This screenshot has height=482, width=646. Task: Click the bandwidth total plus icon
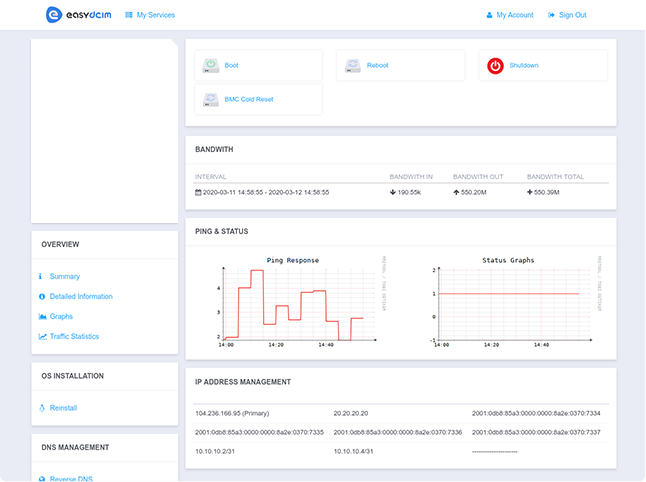point(530,192)
